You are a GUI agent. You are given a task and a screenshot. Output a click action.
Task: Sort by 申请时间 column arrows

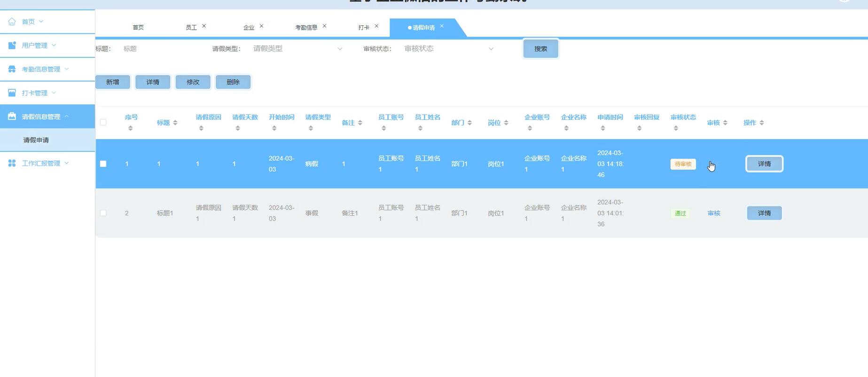click(x=603, y=128)
